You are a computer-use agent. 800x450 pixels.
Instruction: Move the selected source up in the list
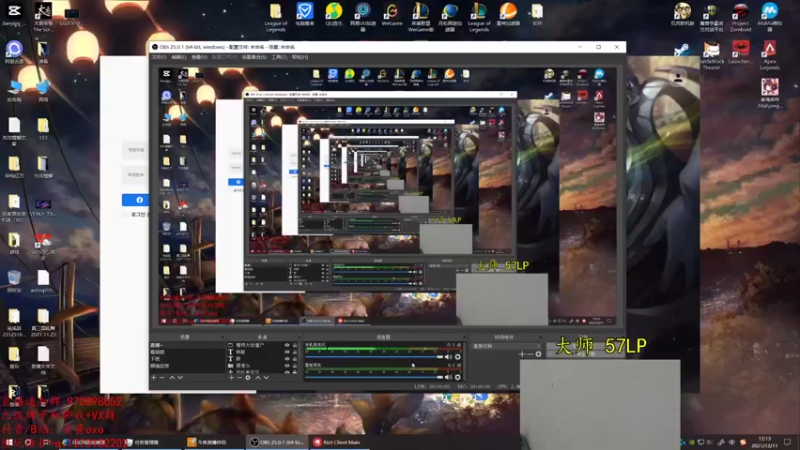pos(258,378)
